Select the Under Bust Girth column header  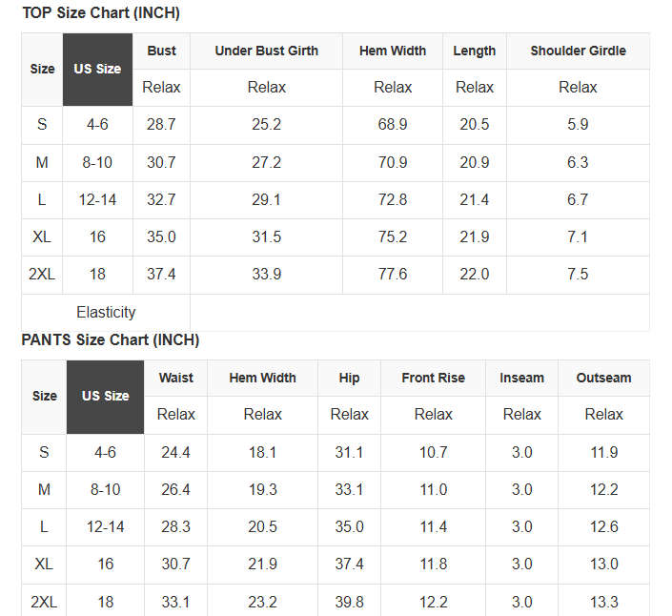click(267, 51)
